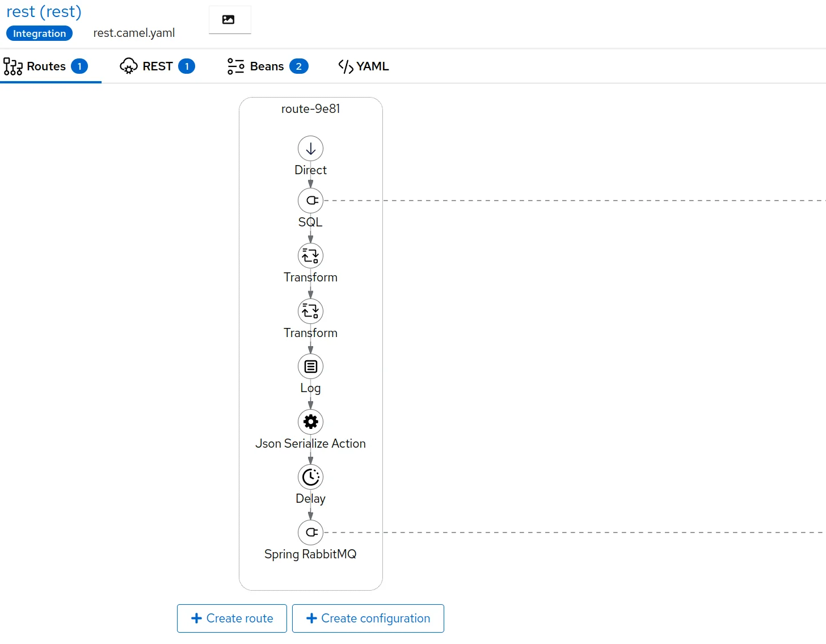Select the Delay clock icon
This screenshot has width=826, height=644.
pos(310,477)
